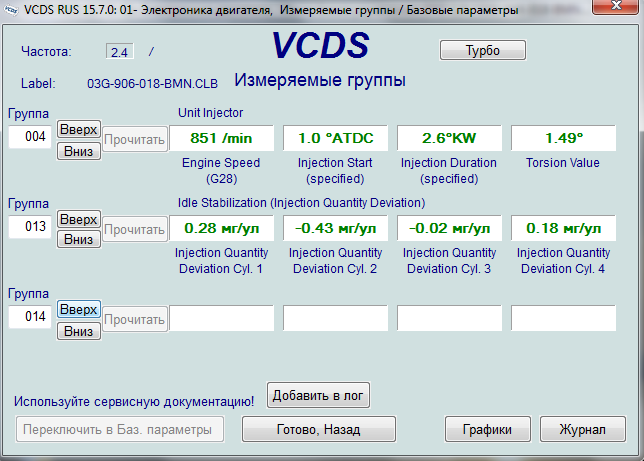The width and height of the screenshot is (644, 461).
Task: Select the Engine Speed value 851 /min
Action: (221, 138)
